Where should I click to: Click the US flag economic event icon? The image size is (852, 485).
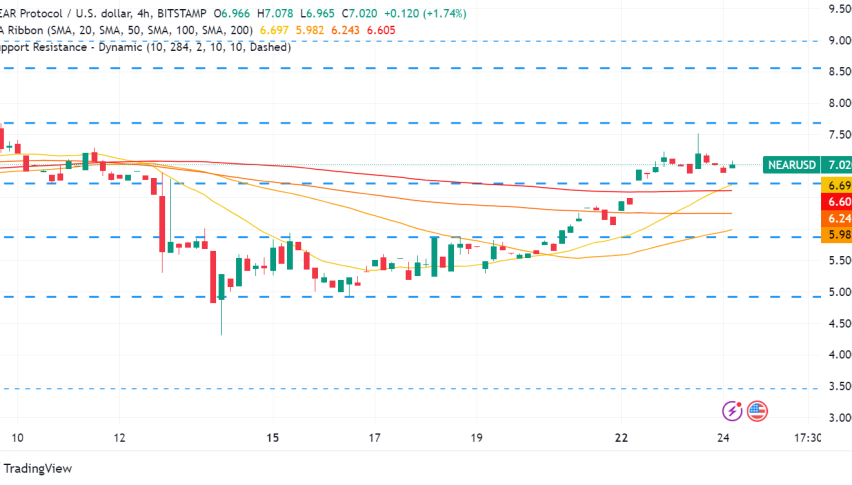tap(757, 410)
